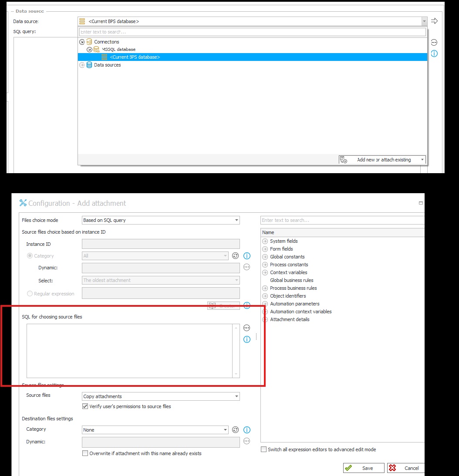Expand the Data sources tree node
The image size is (459, 476).
pyautogui.click(x=82, y=65)
